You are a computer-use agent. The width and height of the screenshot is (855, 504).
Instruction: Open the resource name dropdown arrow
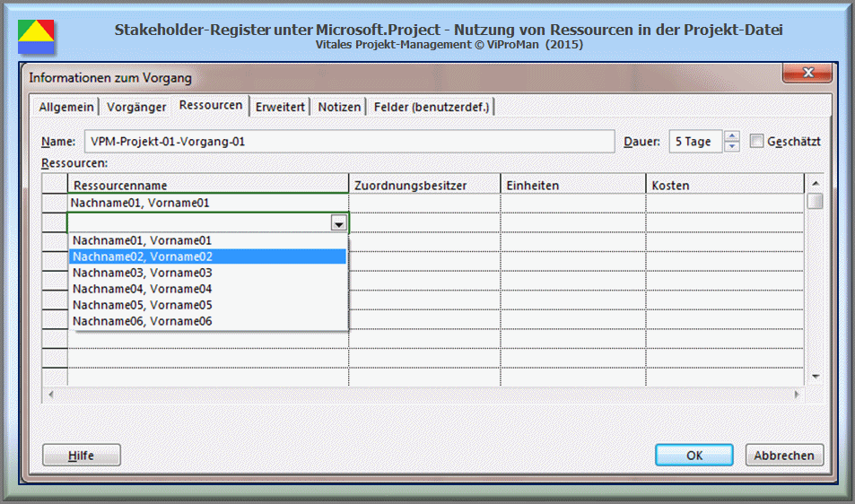point(338,223)
